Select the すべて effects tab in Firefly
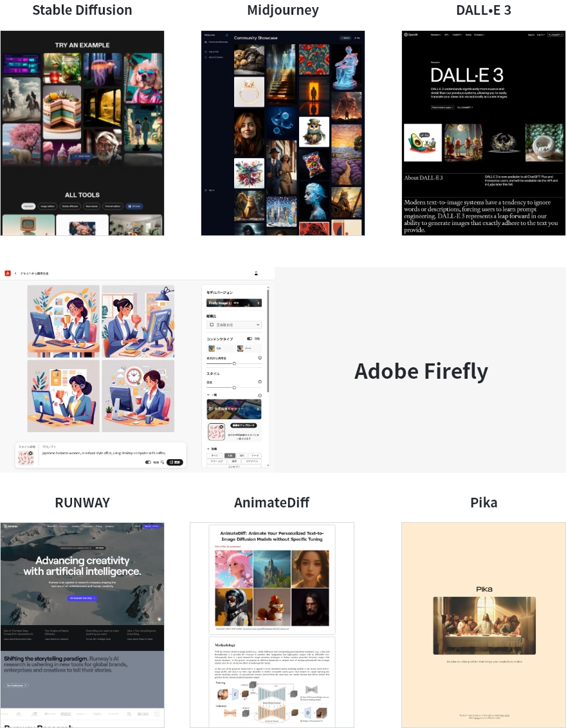This screenshot has height=728, width=566. (x=215, y=455)
